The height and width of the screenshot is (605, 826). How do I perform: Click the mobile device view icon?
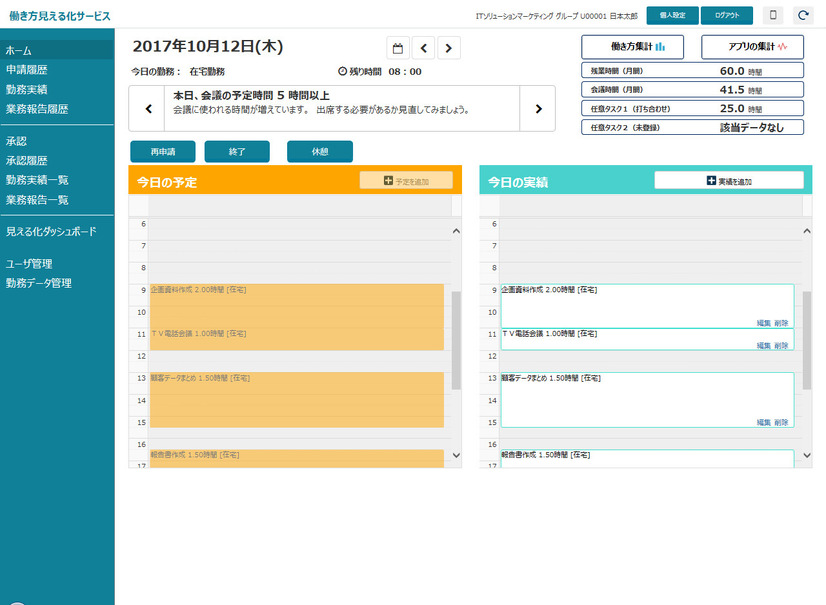pyautogui.click(x=772, y=15)
